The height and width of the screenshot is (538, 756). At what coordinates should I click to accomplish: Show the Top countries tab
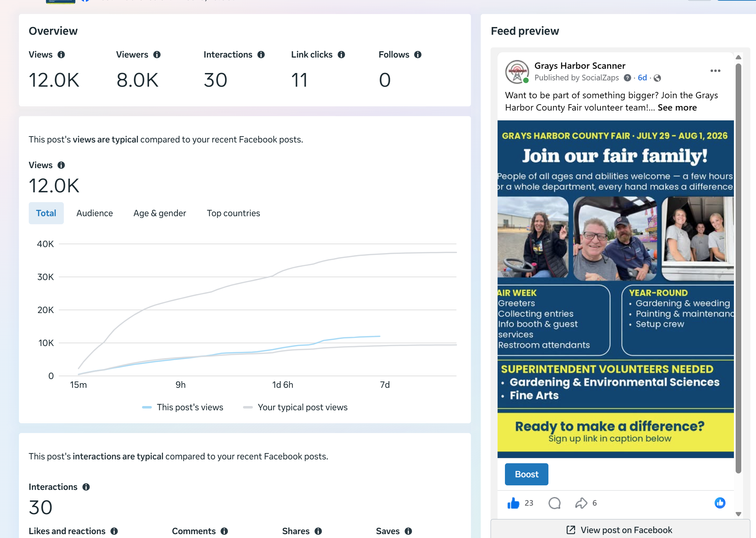pos(234,213)
